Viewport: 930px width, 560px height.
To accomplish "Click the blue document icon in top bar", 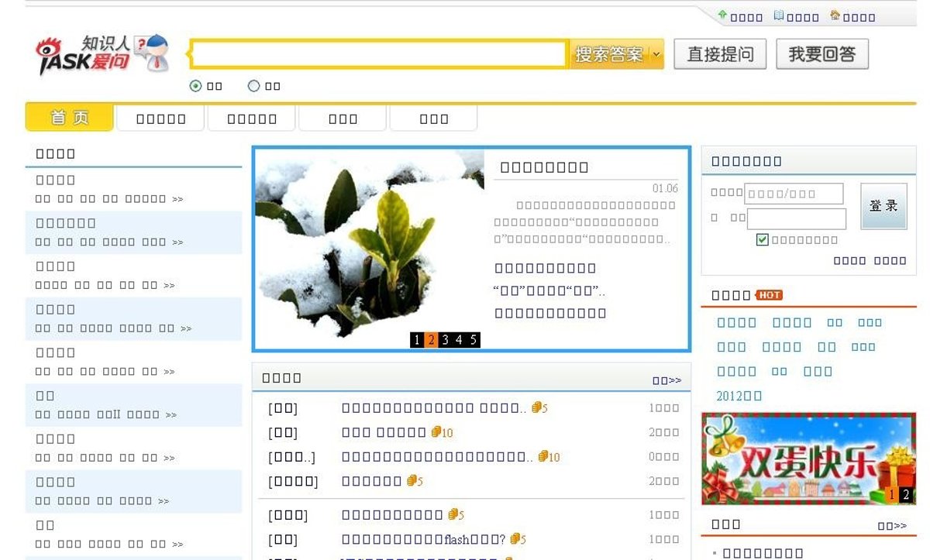I will 779,15.
